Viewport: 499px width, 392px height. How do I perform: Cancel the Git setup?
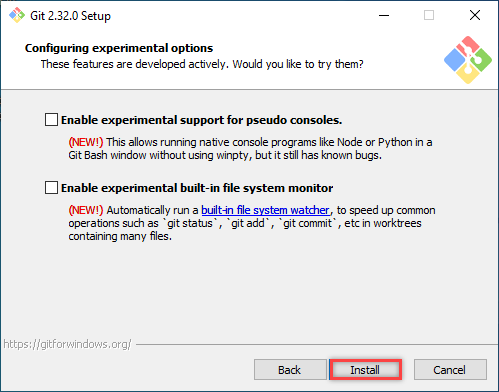[450, 370]
